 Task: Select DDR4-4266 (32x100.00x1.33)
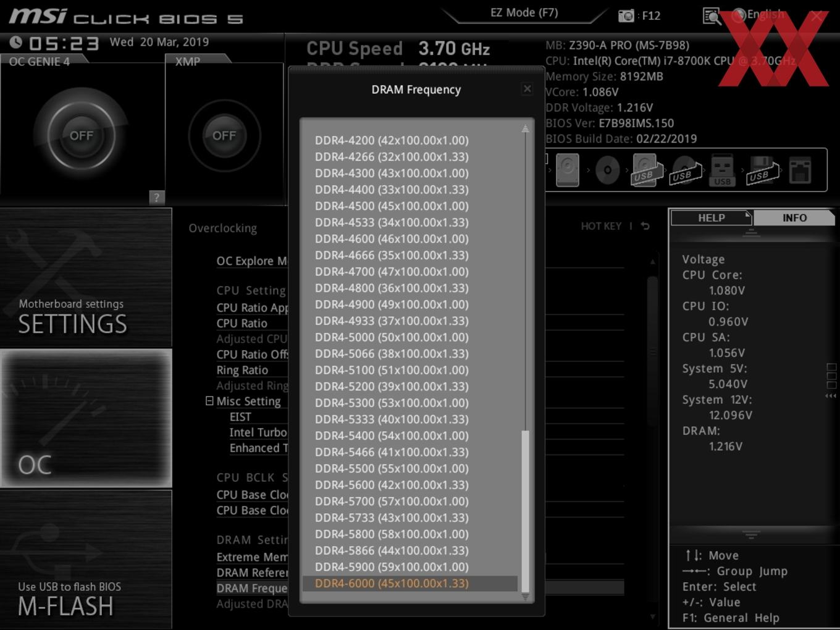pos(392,157)
